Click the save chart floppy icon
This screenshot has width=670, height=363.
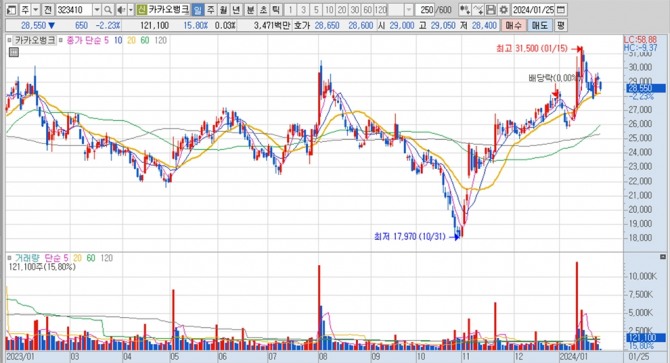(491, 9)
